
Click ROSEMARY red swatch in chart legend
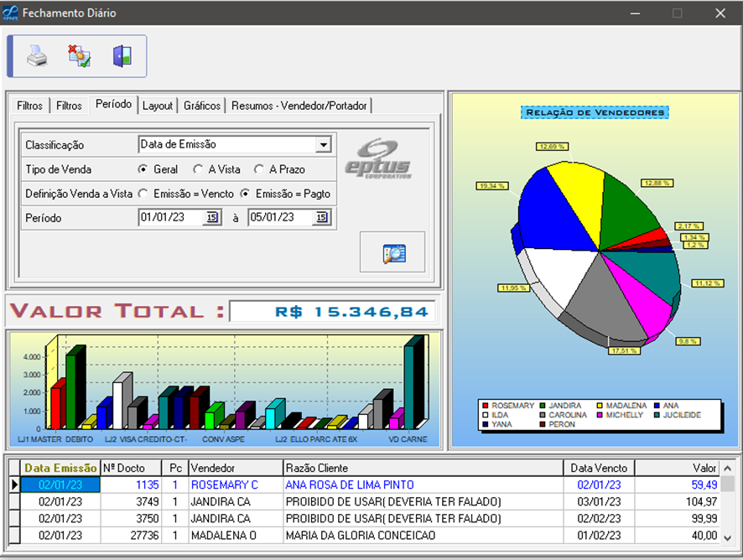tap(485, 406)
